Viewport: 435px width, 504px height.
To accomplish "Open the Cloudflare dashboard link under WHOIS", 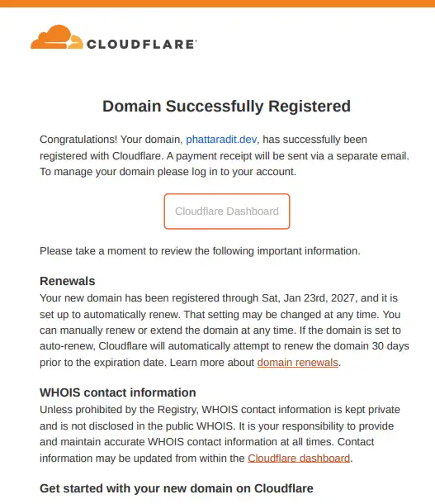I will [299, 458].
